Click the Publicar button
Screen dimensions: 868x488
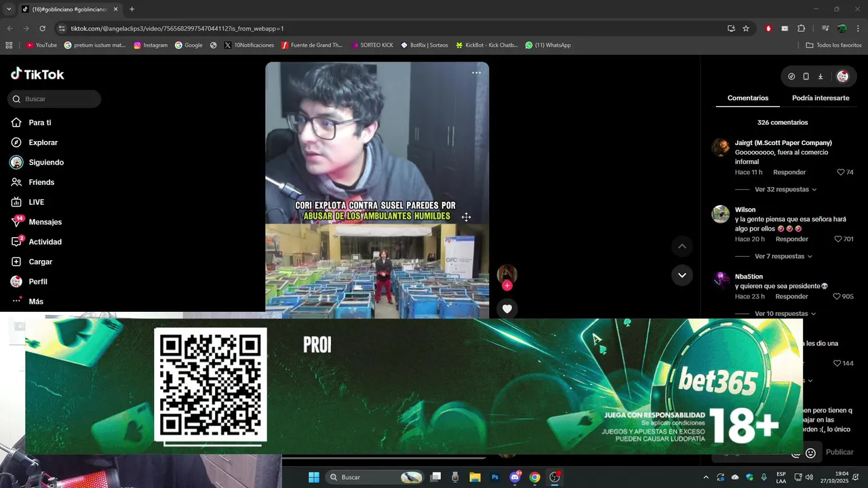click(840, 452)
